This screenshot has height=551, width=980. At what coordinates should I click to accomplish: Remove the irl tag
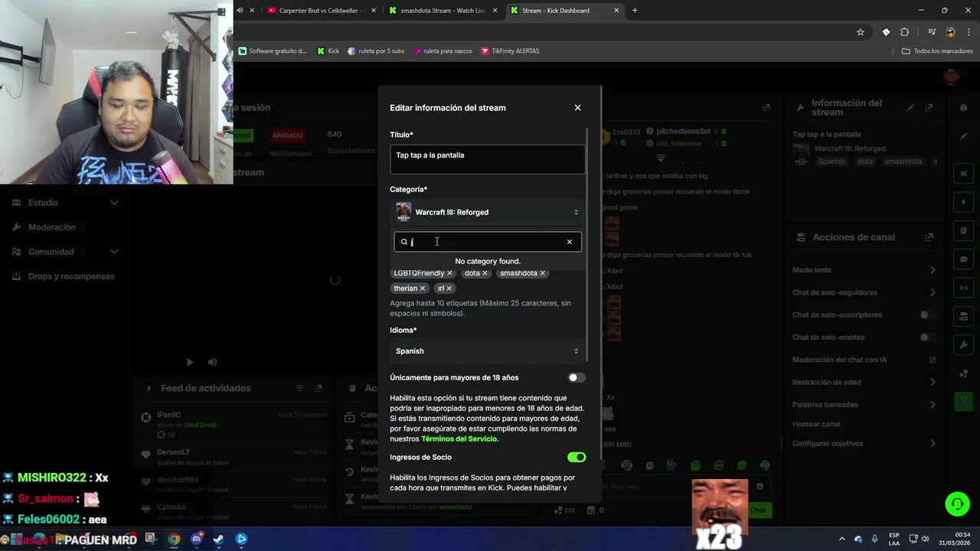point(449,289)
